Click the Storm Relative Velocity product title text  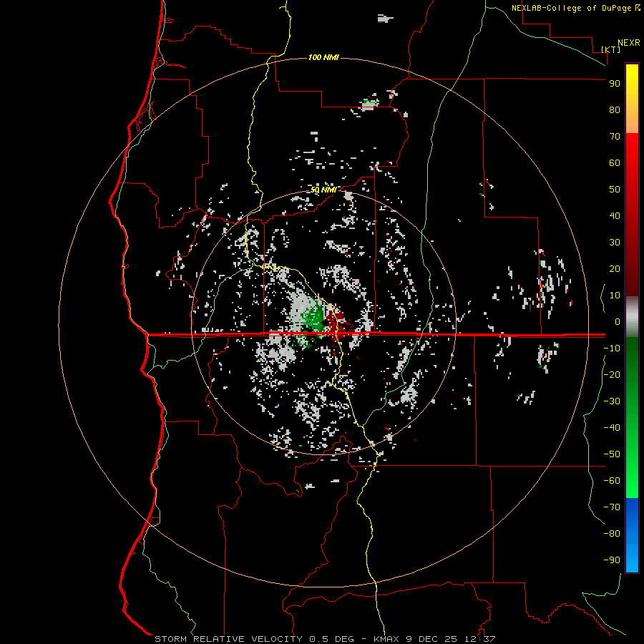click(x=228, y=639)
